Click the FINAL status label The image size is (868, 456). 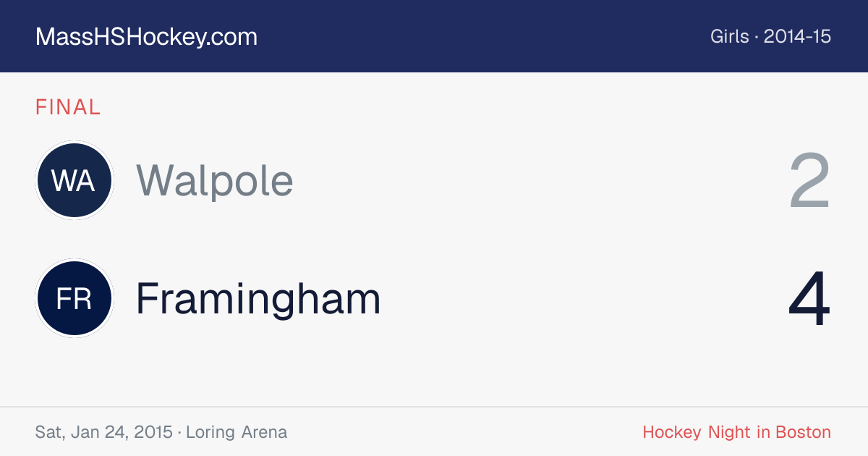tap(68, 108)
